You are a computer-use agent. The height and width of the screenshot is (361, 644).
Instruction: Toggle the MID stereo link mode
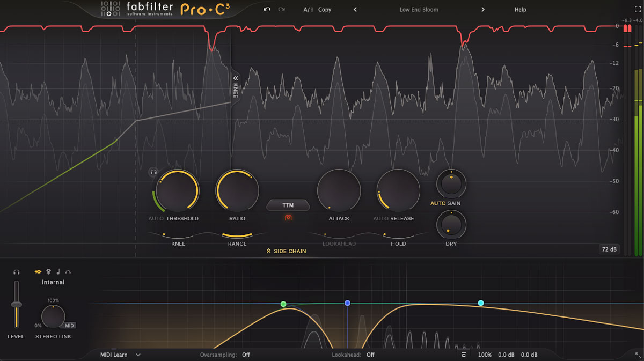coord(70,326)
